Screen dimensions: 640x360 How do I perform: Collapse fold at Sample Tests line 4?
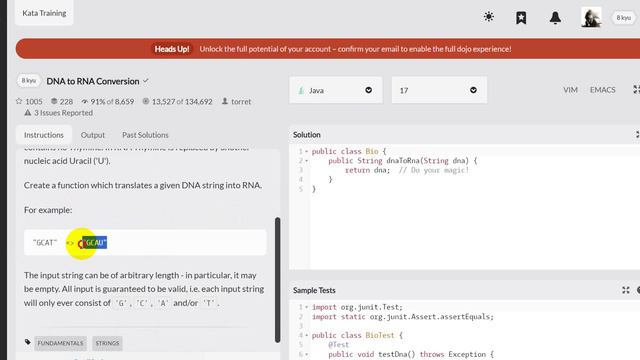point(307,336)
